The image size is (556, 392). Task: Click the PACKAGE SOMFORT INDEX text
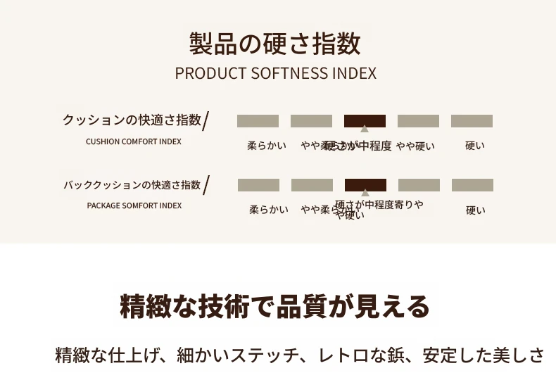(x=134, y=206)
